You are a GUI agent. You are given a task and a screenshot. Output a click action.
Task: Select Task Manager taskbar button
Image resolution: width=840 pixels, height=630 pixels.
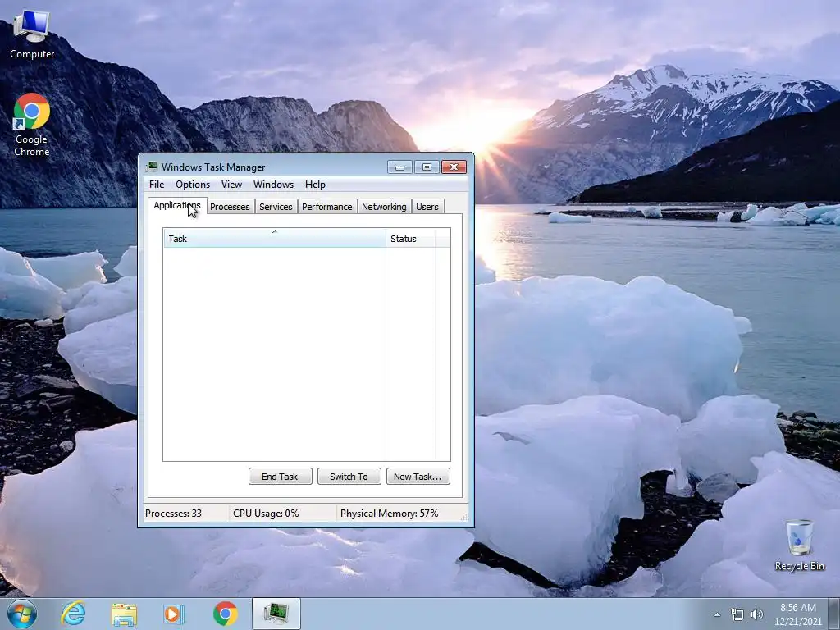point(276,614)
